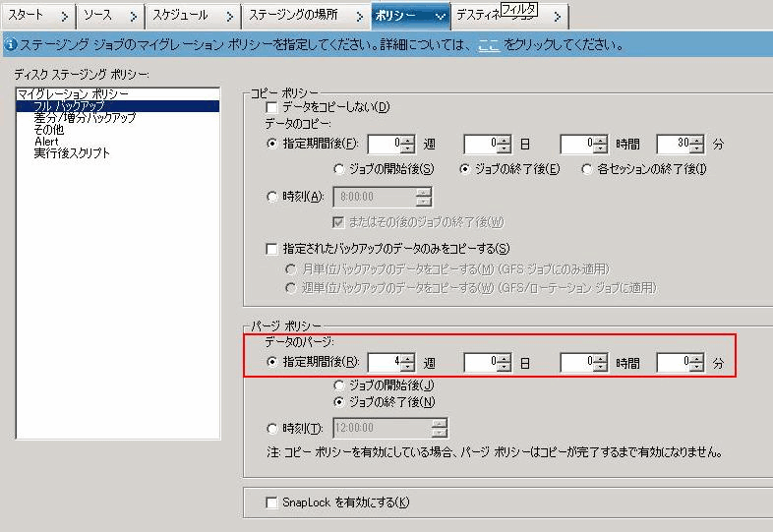Click copy policy 週 weeks field

(385, 144)
